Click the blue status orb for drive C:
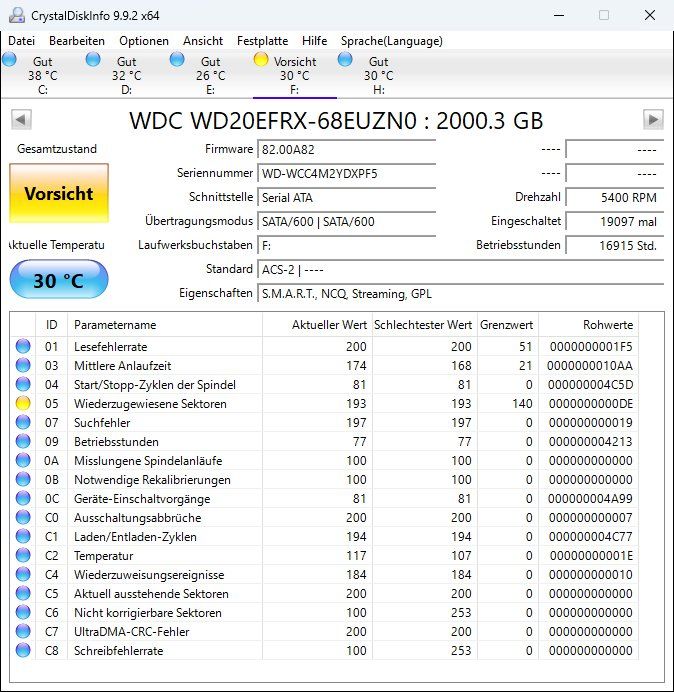The image size is (674, 692). tap(9, 59)
